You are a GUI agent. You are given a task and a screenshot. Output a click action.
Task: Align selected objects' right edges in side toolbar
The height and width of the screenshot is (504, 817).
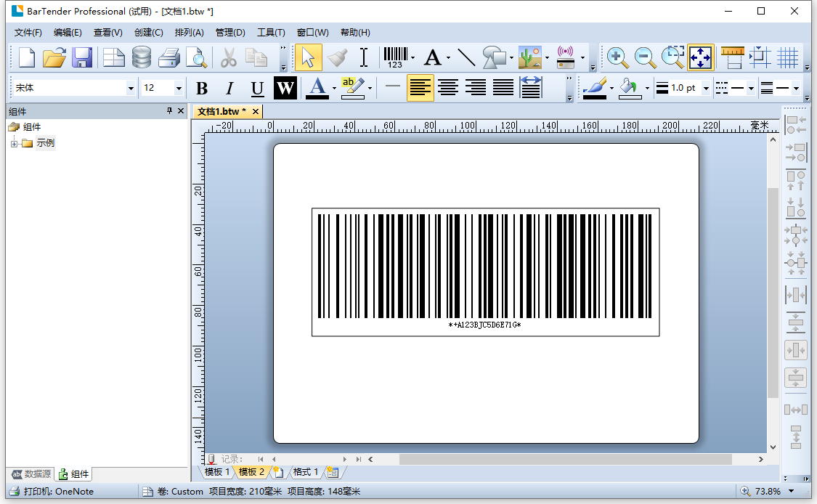pyautogui.click(x=796, y=153)
